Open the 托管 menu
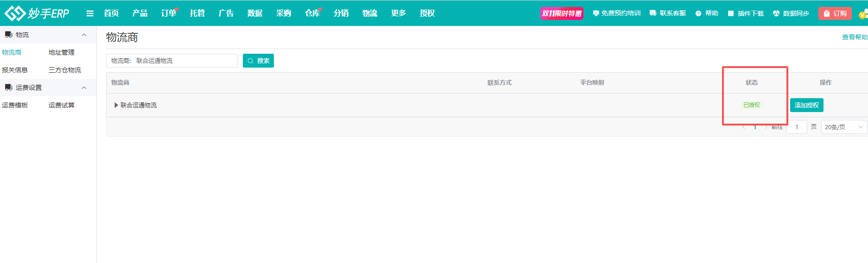868x263 pixels. coord(197,13)
